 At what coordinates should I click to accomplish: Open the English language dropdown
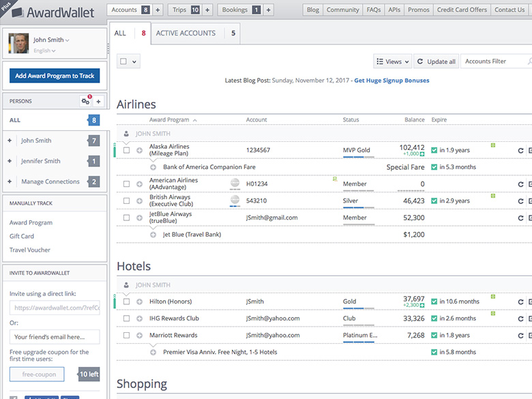click(44, 50)
